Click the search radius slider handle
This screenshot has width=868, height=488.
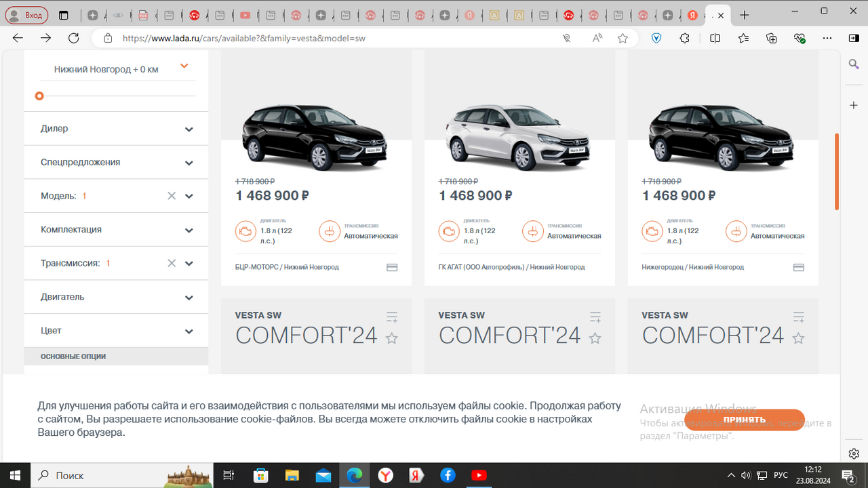click(39, 96)
